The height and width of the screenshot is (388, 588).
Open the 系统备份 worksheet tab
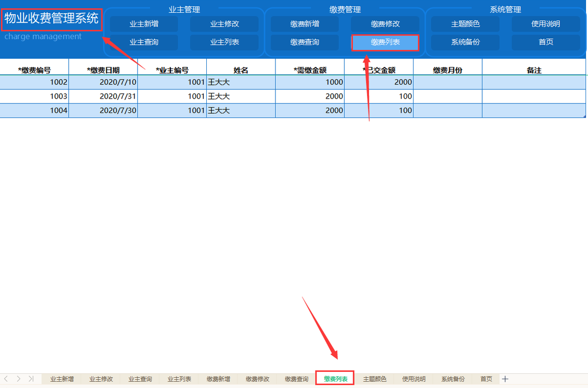[452, 378]
